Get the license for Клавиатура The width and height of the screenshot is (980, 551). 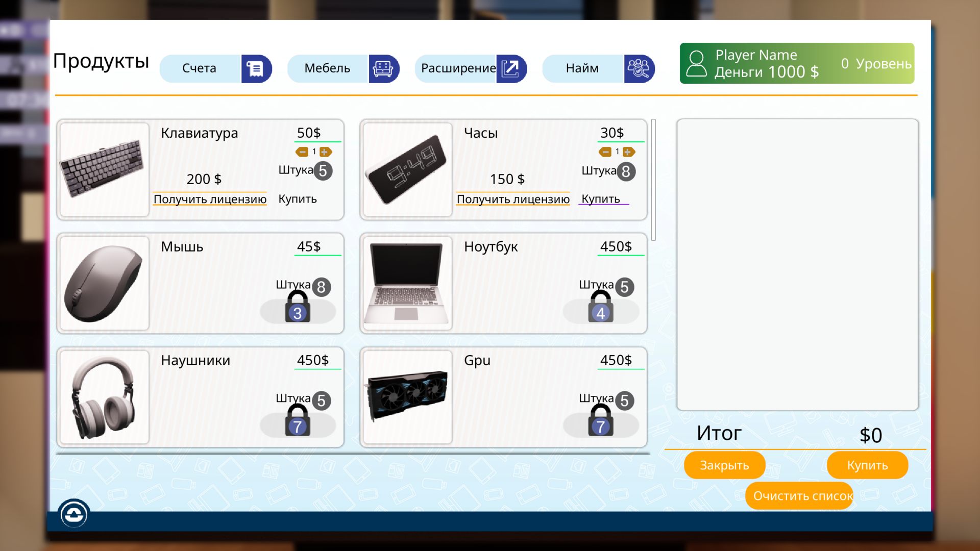[x=210, y=199]
